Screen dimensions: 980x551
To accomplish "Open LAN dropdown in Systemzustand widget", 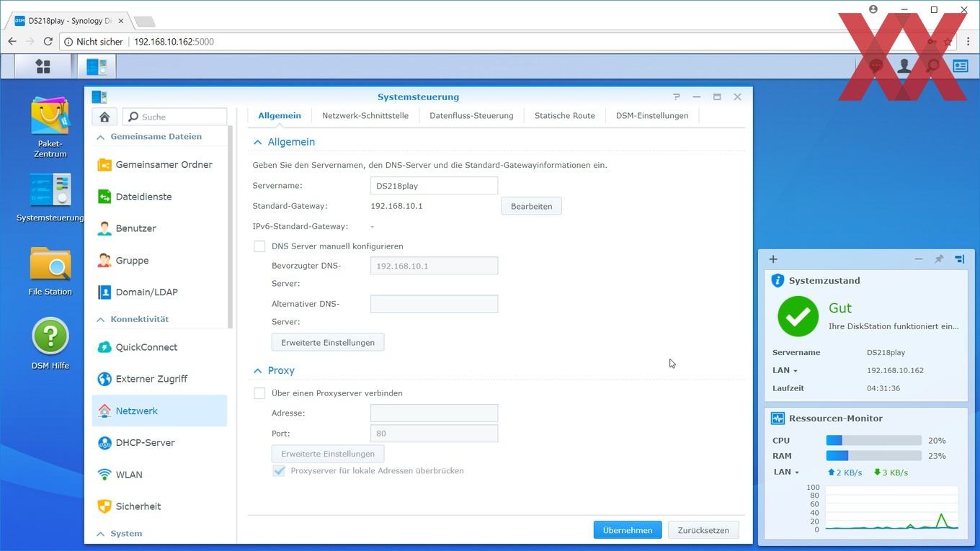I will point(785,370).
